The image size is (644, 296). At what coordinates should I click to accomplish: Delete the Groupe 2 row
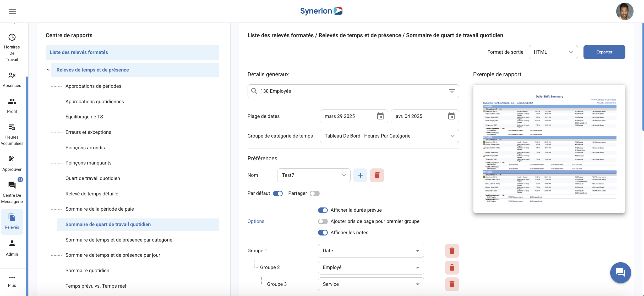[x=452, y=267]
